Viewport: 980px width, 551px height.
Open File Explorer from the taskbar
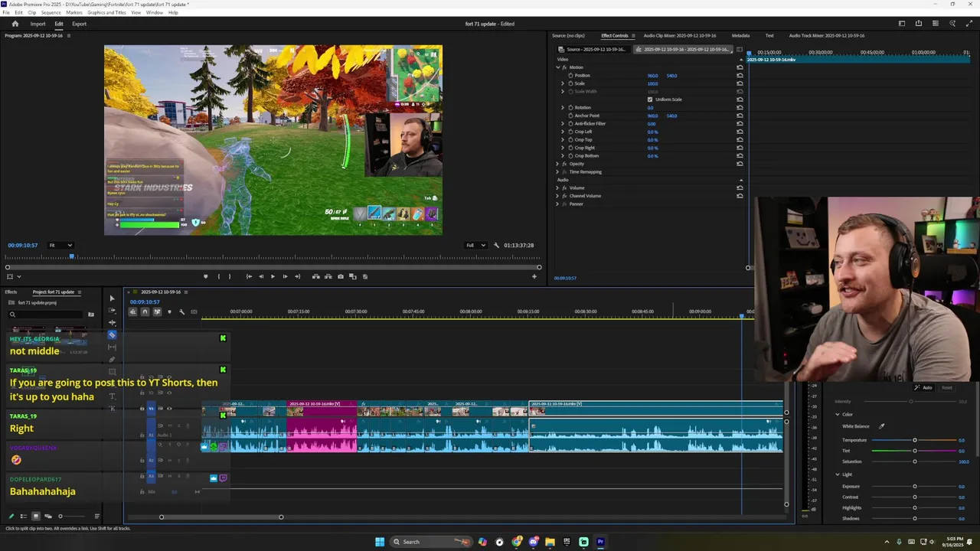[x=550, y=542]
